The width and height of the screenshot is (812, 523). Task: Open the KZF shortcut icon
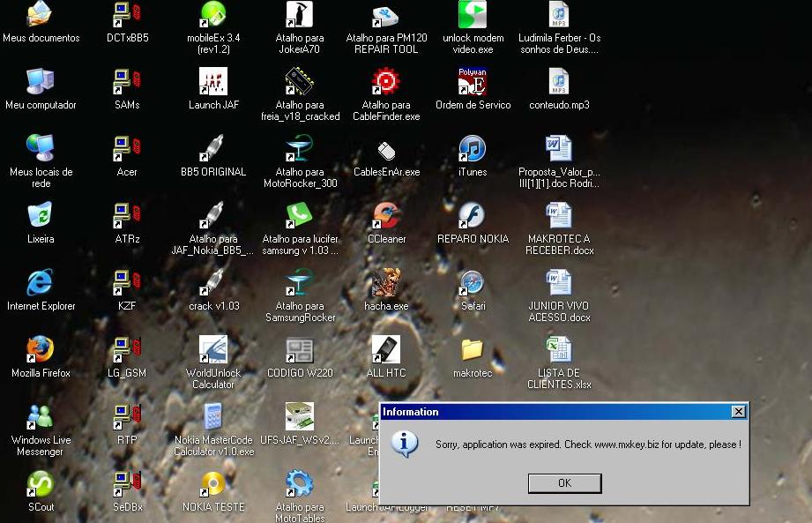pyautogui.click(x=127, y=282)
